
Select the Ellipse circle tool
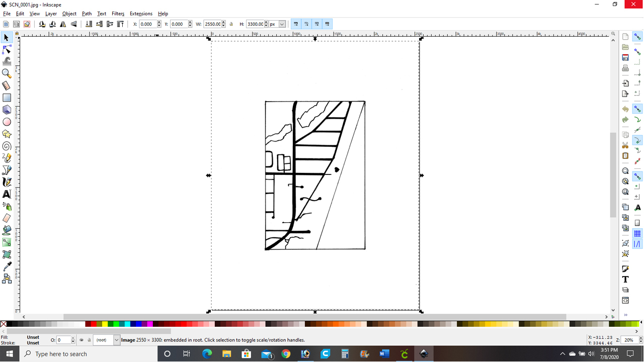[7, 122]
